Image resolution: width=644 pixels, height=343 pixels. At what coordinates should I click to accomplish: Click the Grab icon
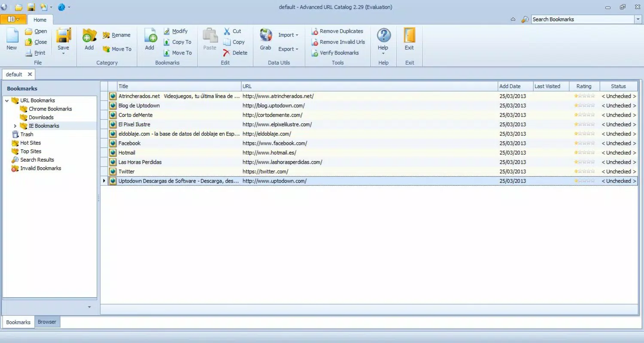pos(266,36)
